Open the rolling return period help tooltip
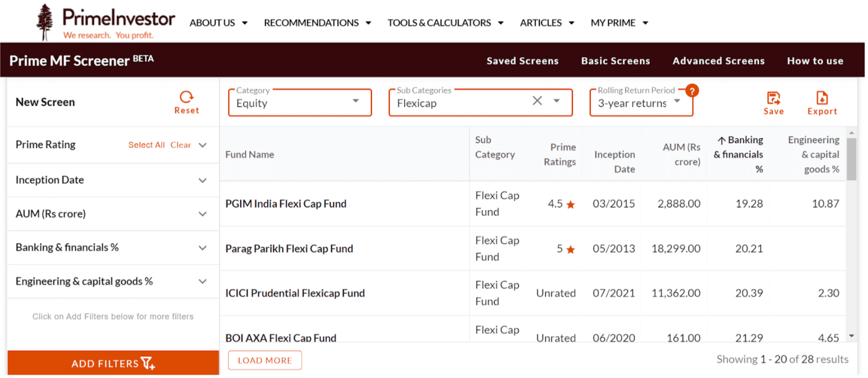 click(692, 90)
